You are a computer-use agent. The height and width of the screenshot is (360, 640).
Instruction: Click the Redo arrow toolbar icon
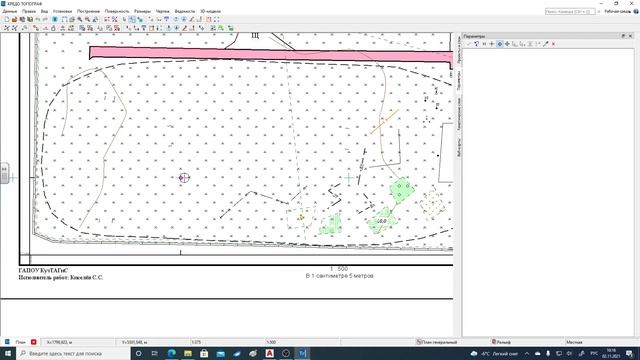click(45, 19)
